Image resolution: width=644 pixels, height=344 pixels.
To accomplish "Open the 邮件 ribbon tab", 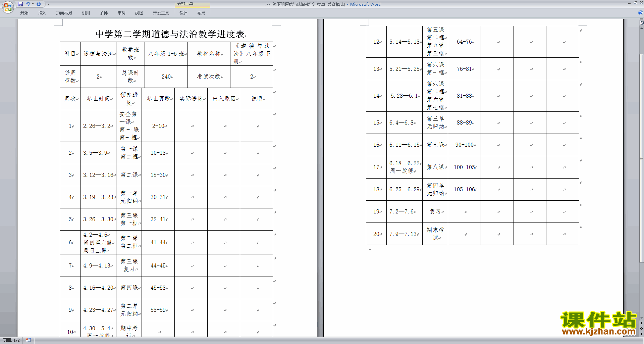I will pyautogui.click(x=104, y=13).
